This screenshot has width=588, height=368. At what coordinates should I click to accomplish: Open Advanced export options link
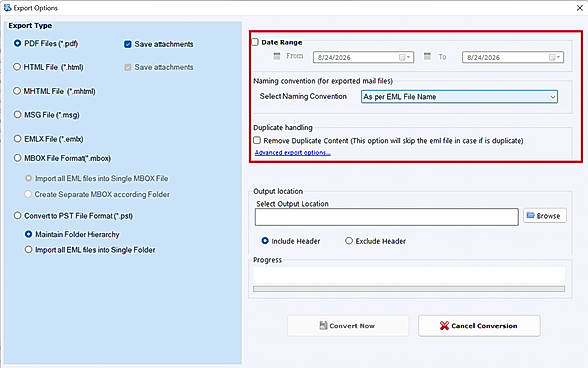click(x=292, y=153)
